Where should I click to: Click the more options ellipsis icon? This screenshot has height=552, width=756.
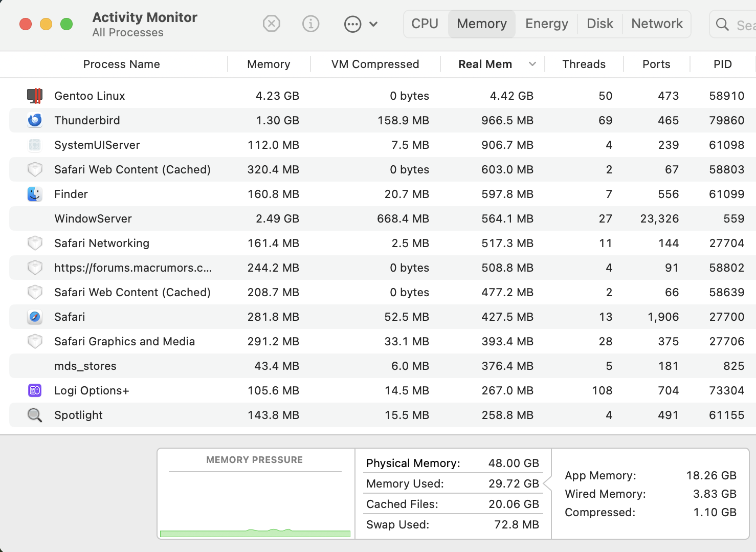353,24
